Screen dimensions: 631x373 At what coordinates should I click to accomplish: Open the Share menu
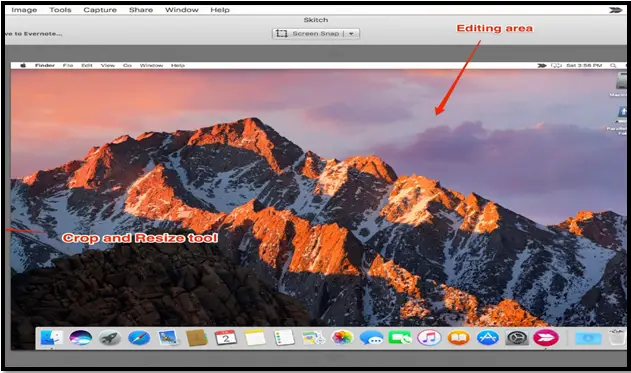(x=141, y=10)
